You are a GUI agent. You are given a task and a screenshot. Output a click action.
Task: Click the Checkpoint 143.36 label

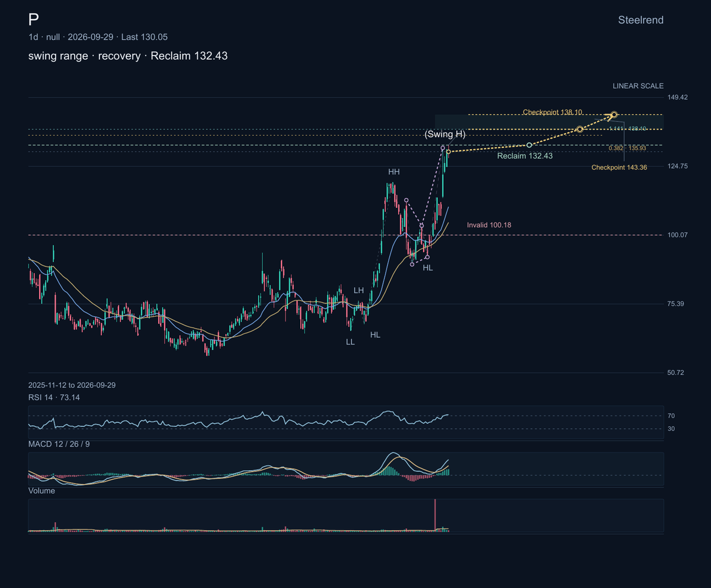[x=619, y=168]
